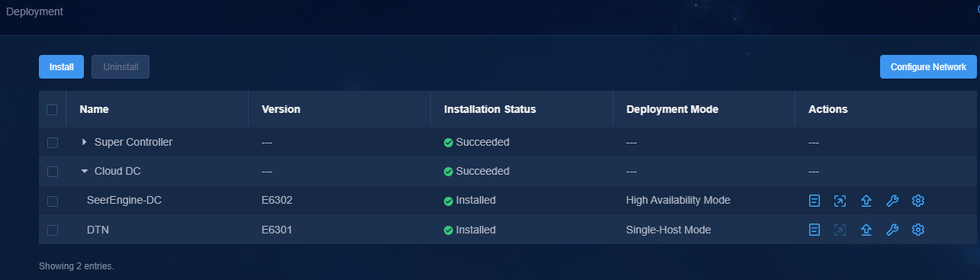Collapse the Cloud DC tree node
980x280 pixels.
pyautogui.click(x=85, y=172)
